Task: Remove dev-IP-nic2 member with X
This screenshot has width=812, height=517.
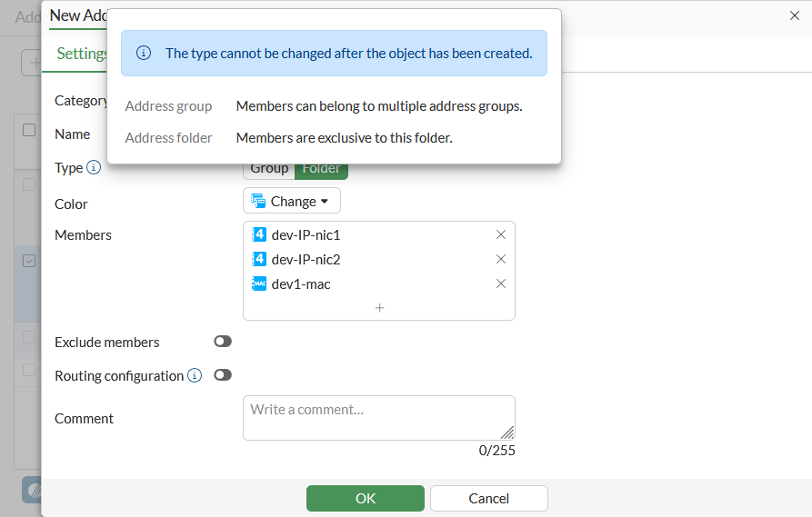Action: coord(500,259)
